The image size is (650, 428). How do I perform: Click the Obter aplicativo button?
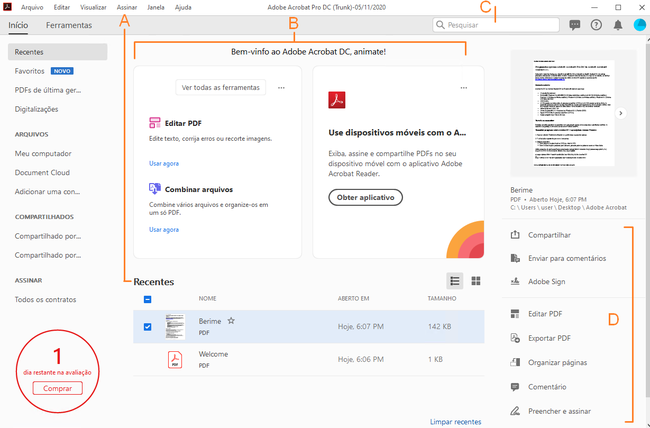pos(365,197)
